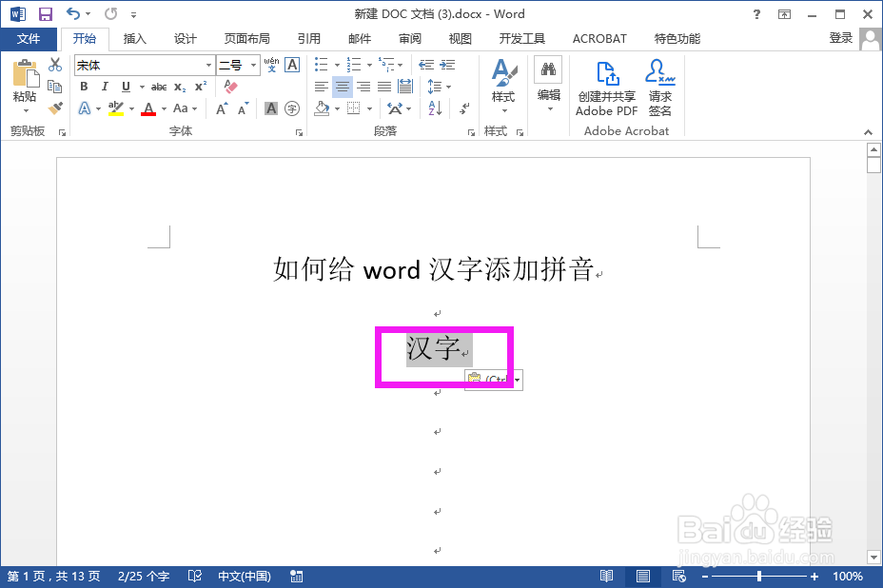Click the page count in status bar
Viewport: 883px width, 588px height.
pos(53,577)
